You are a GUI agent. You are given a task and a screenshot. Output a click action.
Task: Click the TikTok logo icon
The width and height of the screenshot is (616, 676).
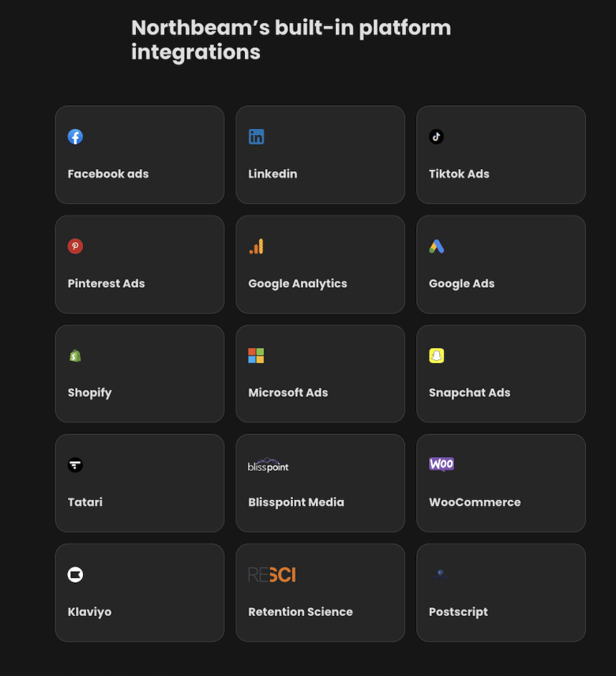[x=436, y=137]
